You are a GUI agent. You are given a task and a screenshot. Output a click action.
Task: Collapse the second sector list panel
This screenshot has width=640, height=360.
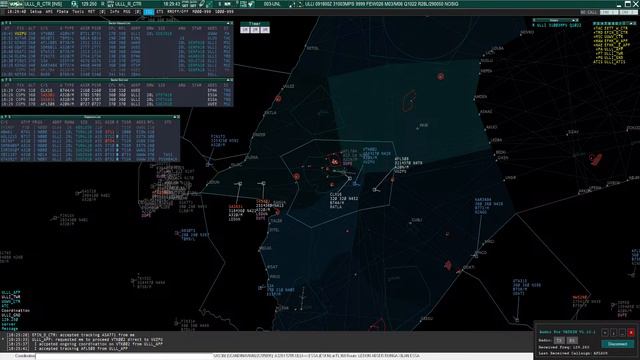[x=228, y=80]
